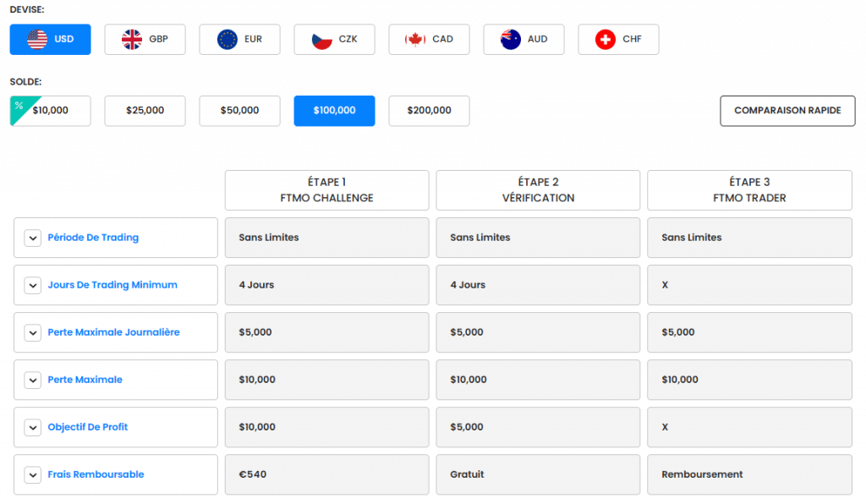This screenshot has width=866, height=504.
Task: Select the $100,000 highlighted balance button
Action: pyautogui.click(x=334, y=111)
